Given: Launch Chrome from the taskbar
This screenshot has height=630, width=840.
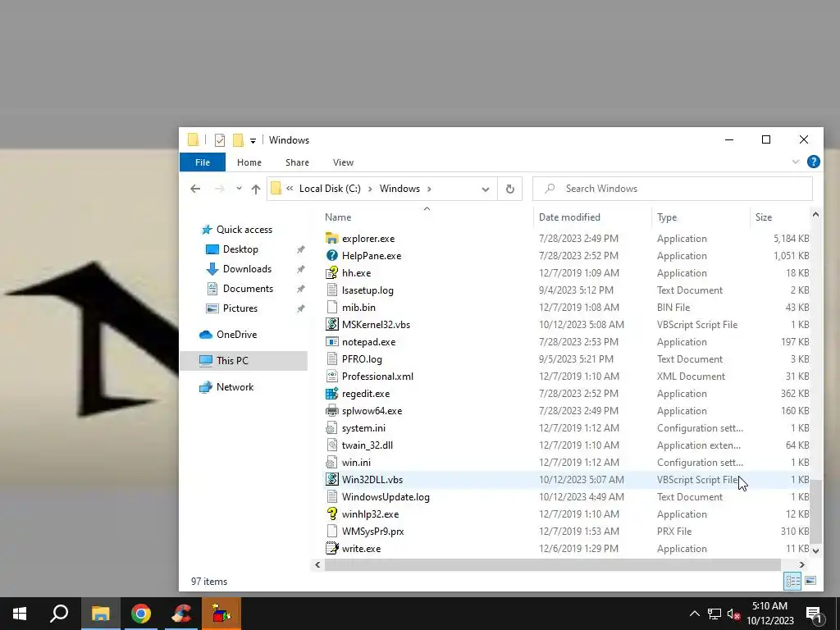Looking at the screenshot, I should coord(141,614).
